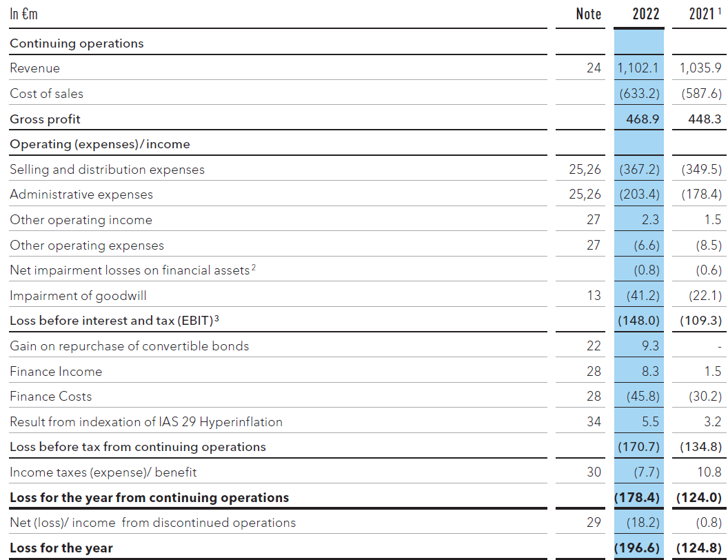This screenshot has height=560, width=728.
Task: Click note reference 24 for Revenue
Action: click(594, 68)
